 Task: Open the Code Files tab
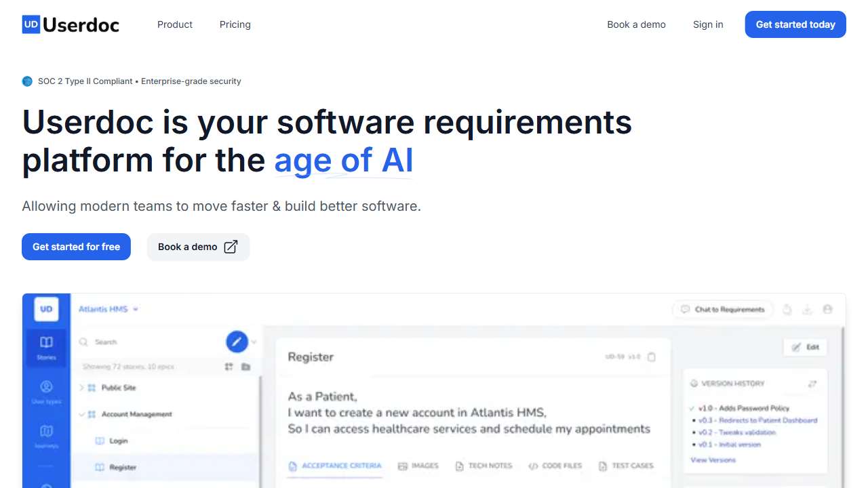pos(555,466)
